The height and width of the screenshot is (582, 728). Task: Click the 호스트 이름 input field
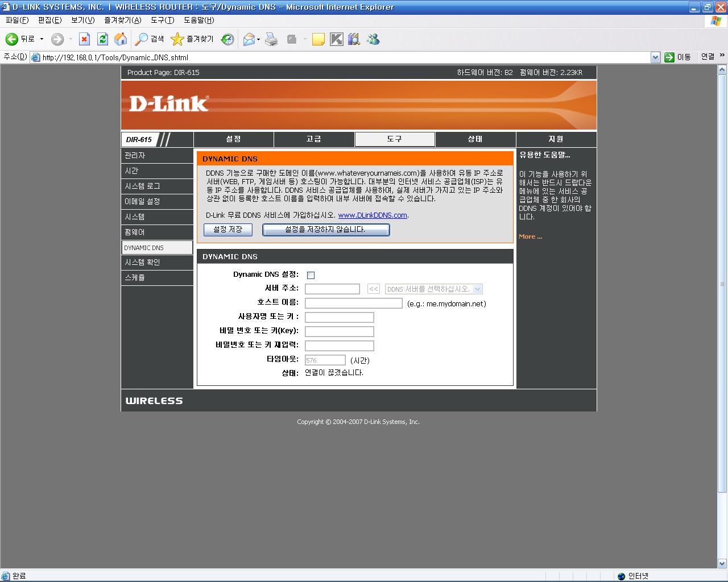pos(354,303)
